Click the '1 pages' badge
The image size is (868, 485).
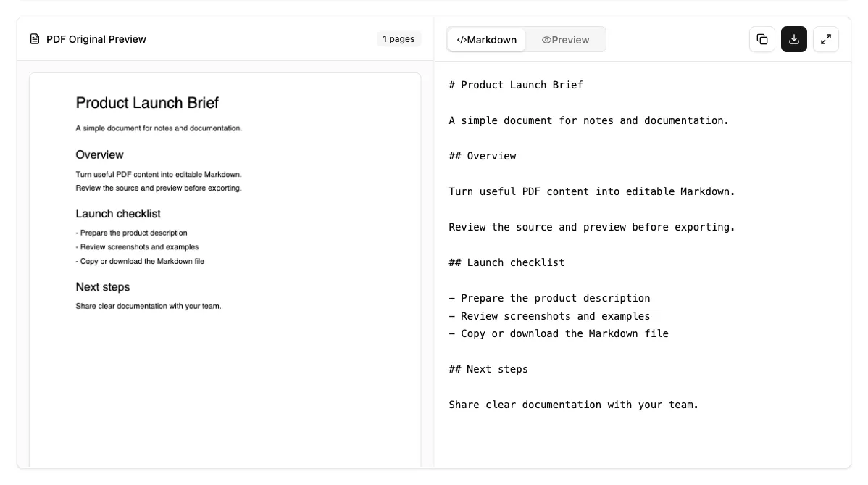click(x=398, y=38)
